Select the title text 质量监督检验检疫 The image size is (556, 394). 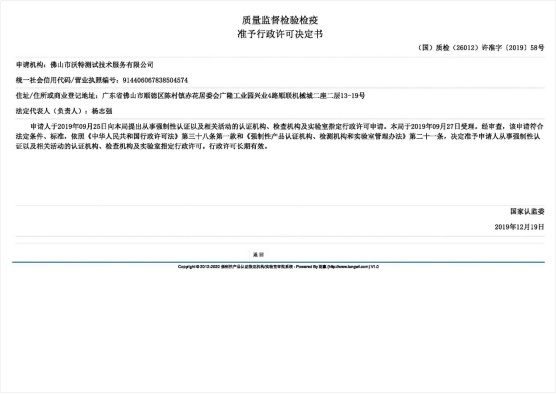[280, 20]
